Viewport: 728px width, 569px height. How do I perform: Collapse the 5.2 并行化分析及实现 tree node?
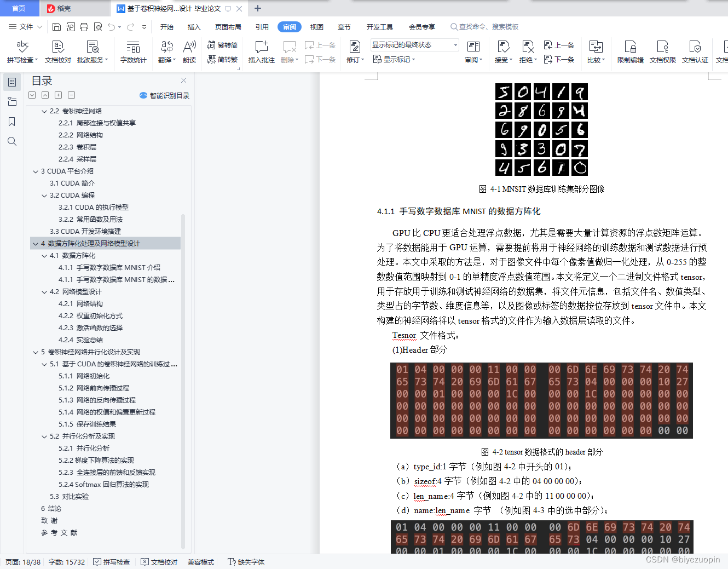click(44, 436)
